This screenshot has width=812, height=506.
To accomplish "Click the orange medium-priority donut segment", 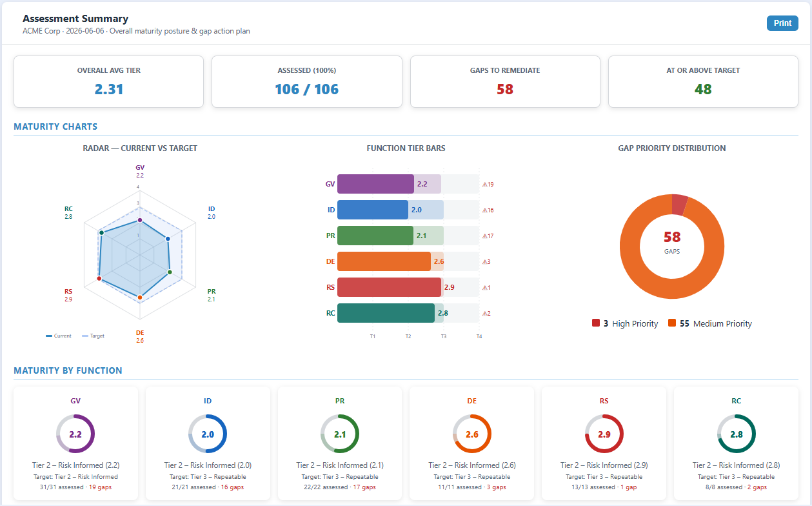I will [x=672, y=288].
